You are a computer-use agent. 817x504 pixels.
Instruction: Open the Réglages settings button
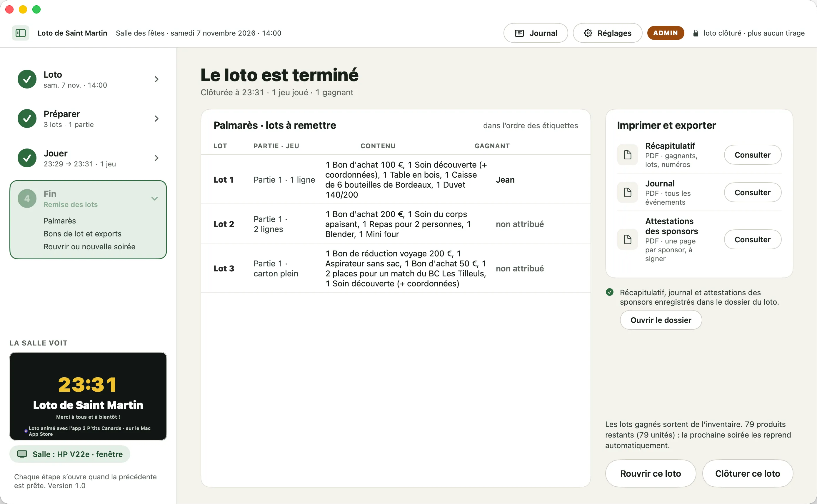pos(607,33)
